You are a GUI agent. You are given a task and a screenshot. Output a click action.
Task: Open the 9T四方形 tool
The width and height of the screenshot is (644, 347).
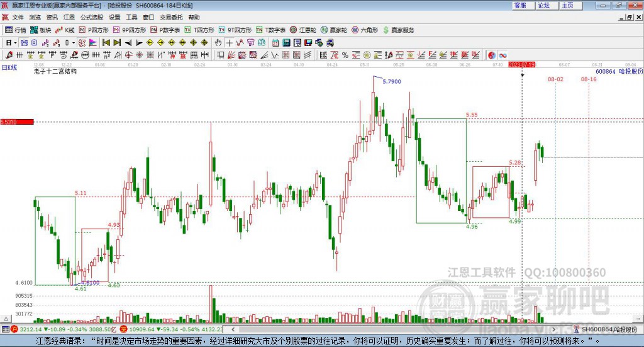tap(235, 30)
